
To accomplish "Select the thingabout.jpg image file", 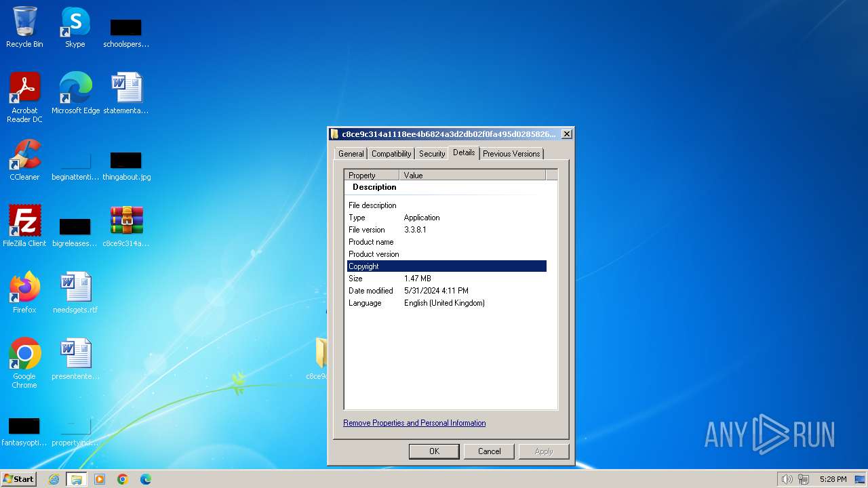I will click(126, 166).
